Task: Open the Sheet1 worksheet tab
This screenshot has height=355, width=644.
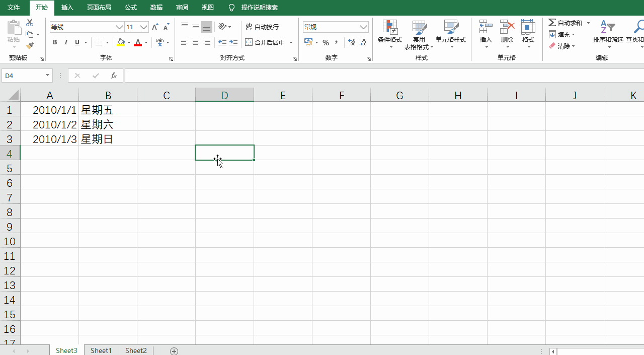Action: pos(101,350)
